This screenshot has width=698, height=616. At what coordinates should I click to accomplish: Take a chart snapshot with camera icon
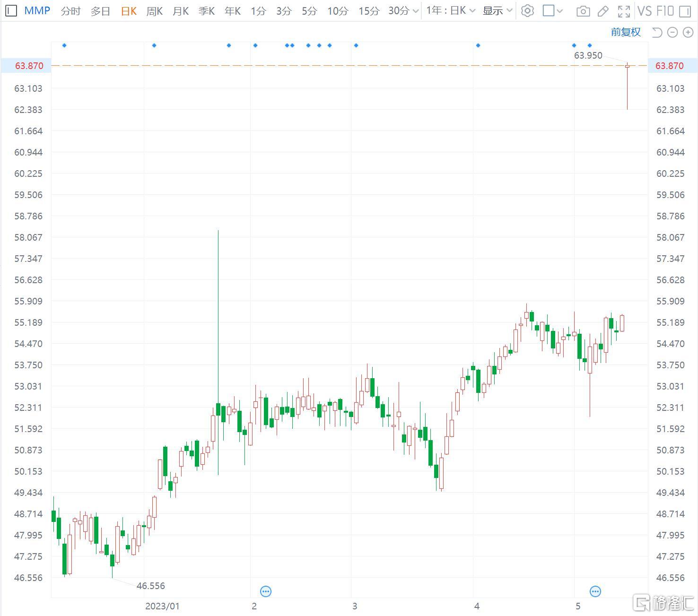point(583,11)
